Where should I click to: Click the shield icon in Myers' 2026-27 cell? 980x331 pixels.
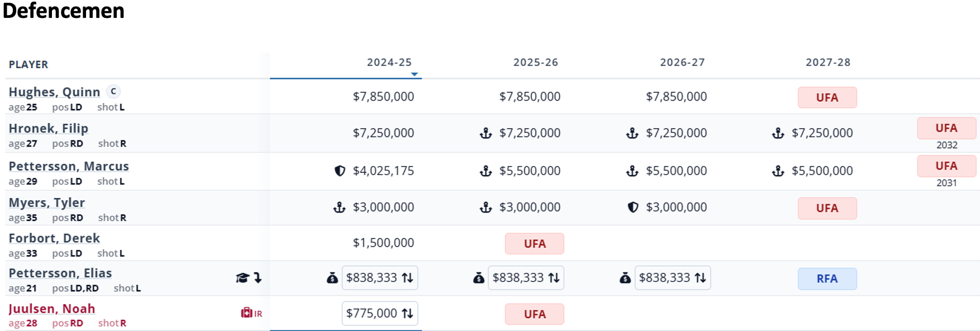click(632, 207)
